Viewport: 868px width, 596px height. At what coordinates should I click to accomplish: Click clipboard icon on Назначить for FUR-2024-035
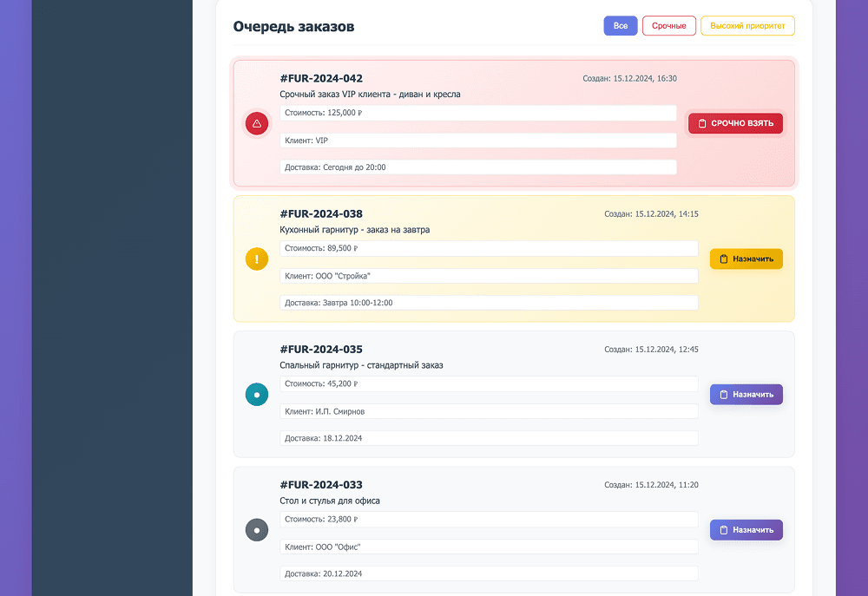point(723,395)
